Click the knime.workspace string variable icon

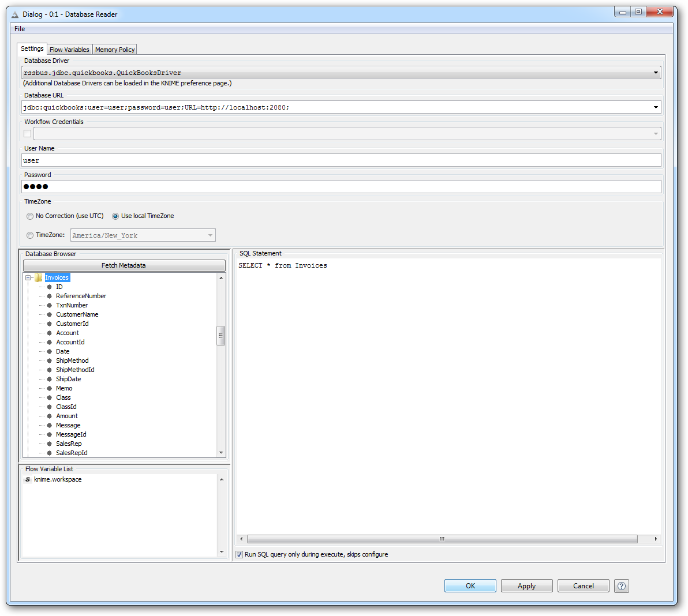28,479
